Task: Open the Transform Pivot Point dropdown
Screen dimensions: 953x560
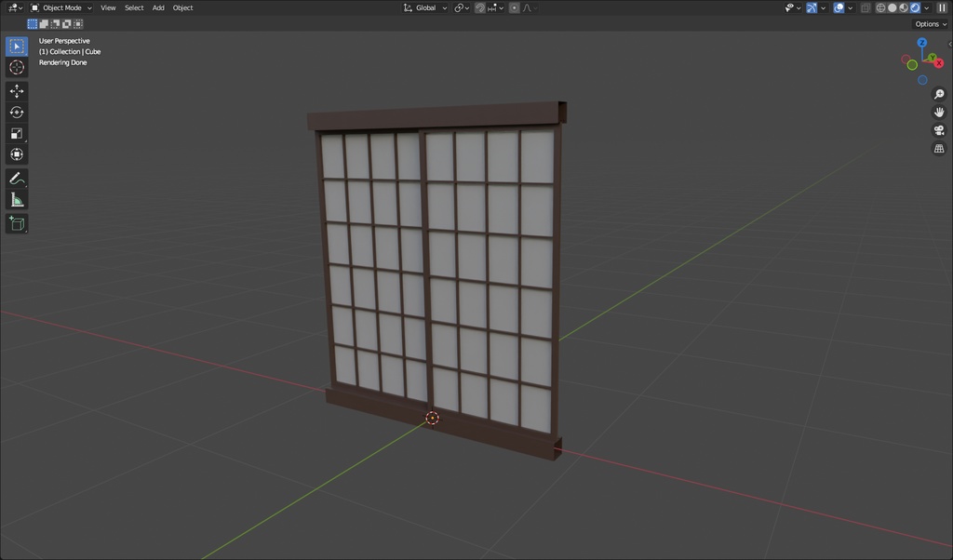Action: (462, 7)
